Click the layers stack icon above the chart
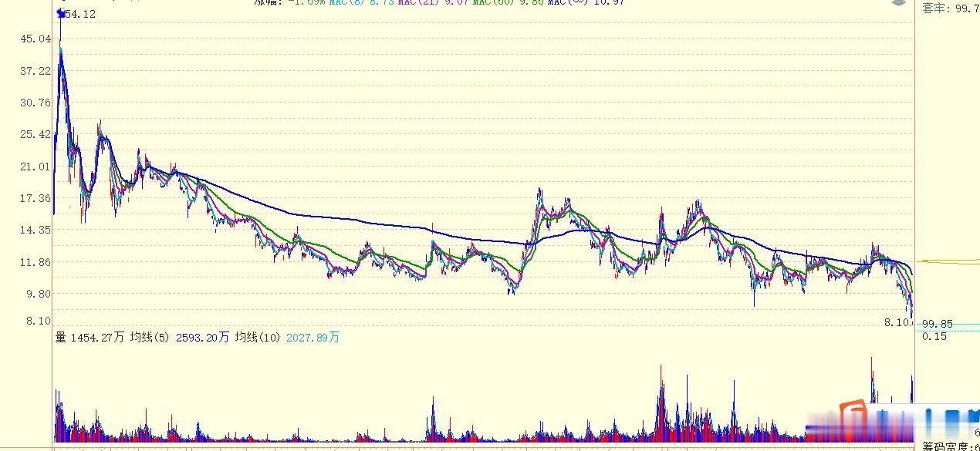 [x=898, y=2]
